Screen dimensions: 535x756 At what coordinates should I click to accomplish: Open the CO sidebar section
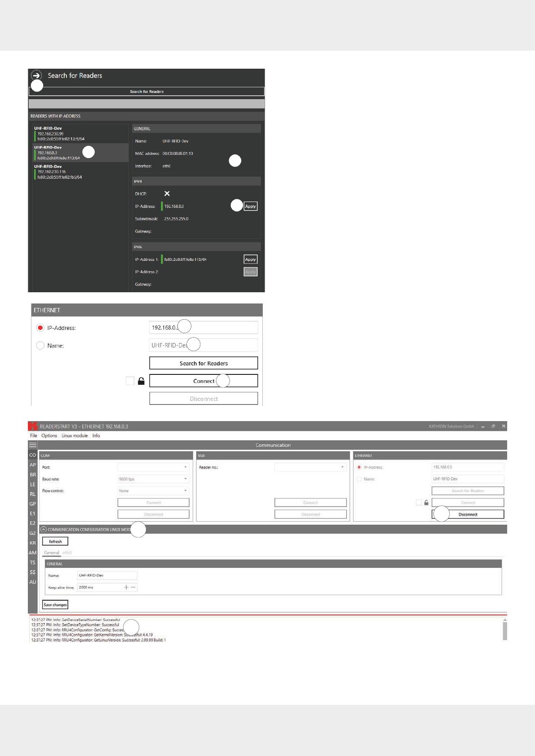33,455
